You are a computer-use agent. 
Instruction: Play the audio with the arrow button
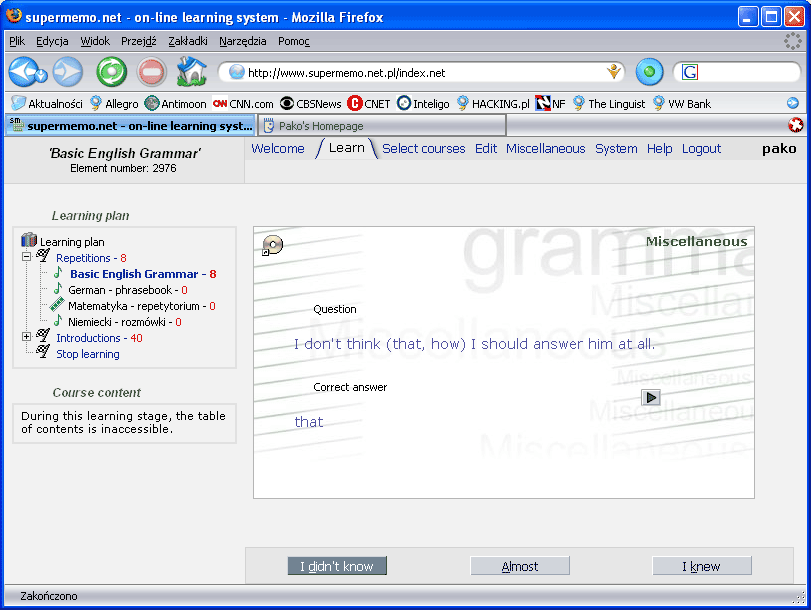coord(651,397)
